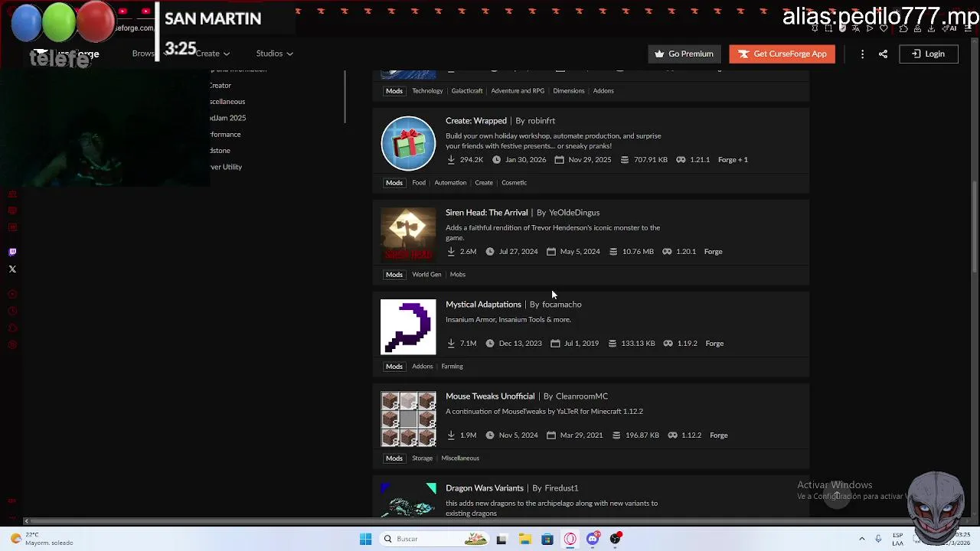The image size is (980, 551).
Task: Click Adventure and RPG tag
Action: [518, 91]
